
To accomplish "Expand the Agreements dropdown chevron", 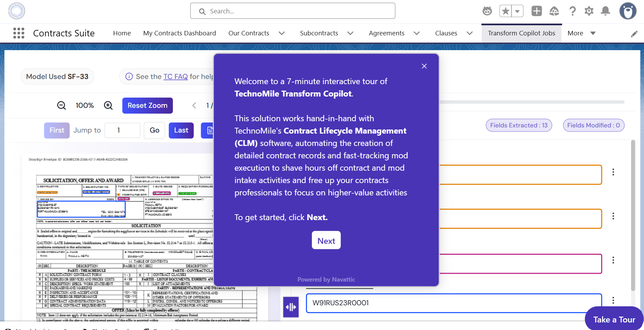I will click(417, 33).
